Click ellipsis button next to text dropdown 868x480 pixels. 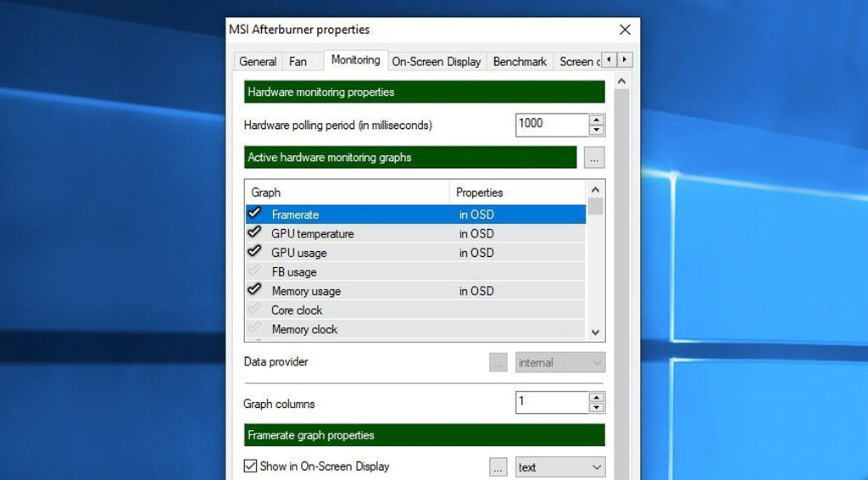498,468
